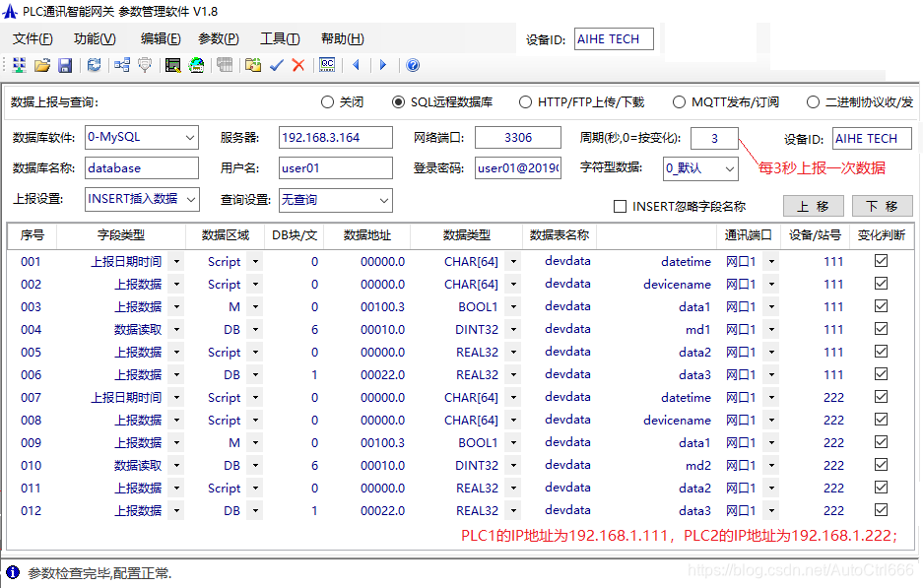Open the 编辑(E) menu
Image resolution: width=923 pixels, height=588 pixels.
[x=161, y=38]
